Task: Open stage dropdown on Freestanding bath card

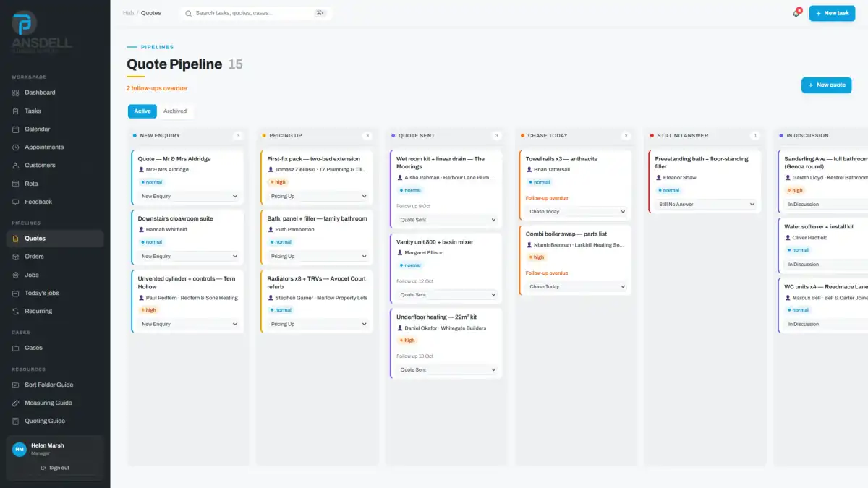Action: [705, 205]
